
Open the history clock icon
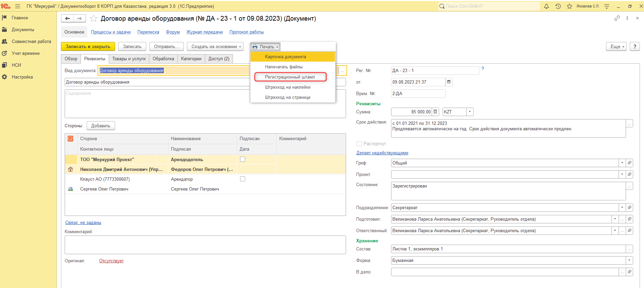pos(558,6)
